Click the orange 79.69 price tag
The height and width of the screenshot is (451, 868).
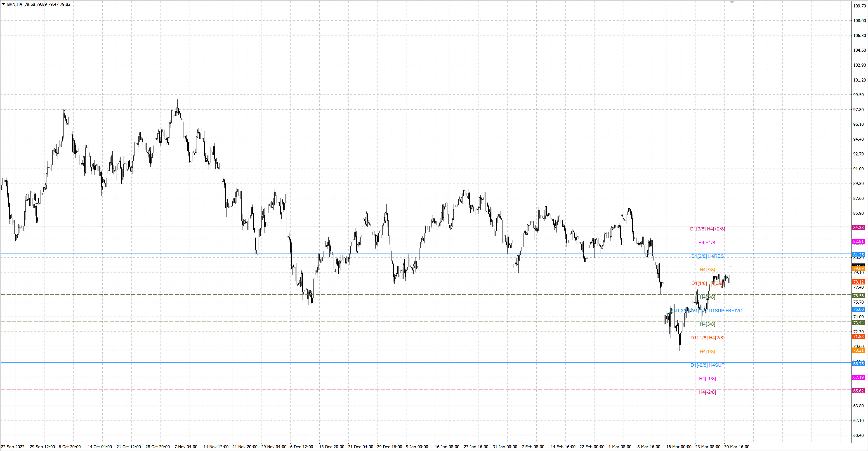[858, 269]
